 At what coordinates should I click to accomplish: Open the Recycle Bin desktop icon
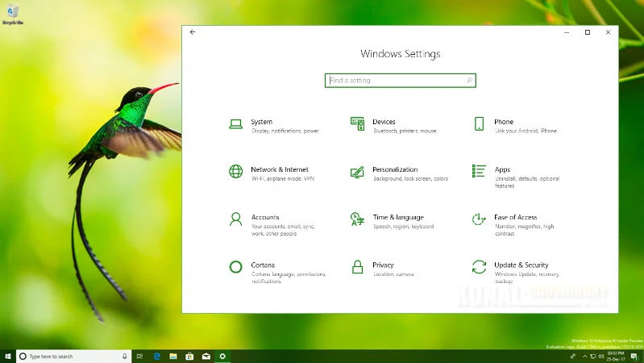point(12,15)
